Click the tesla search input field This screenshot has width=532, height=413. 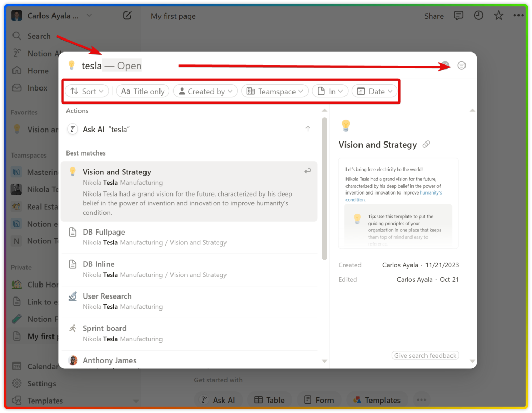click(x=208, y=66)
